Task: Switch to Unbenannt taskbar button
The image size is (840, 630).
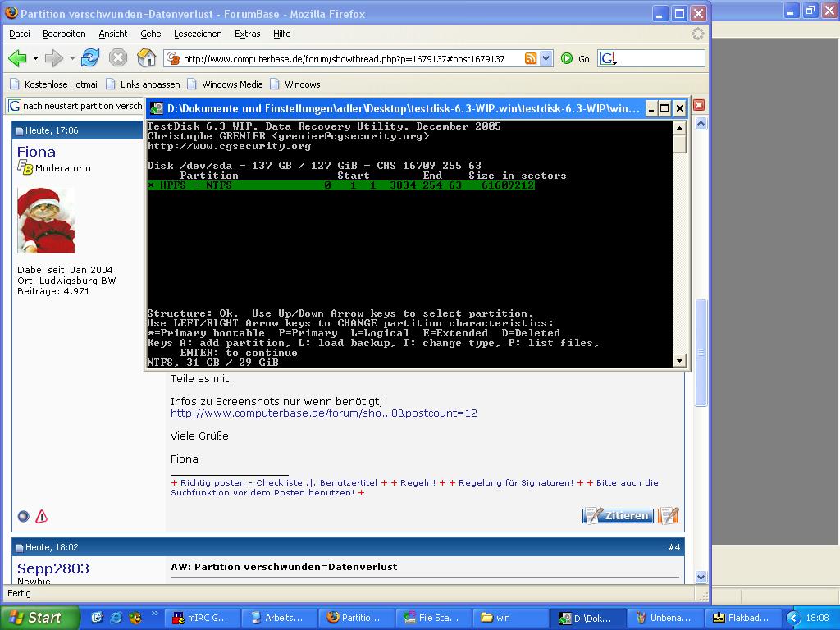Action: tap(664, 618)
